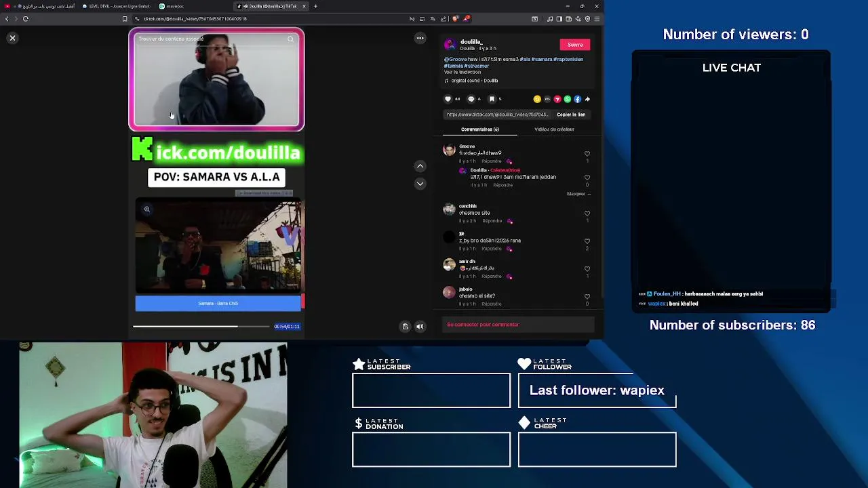The image size is (868, 488).
Task: Click the red send-to-friends icon
Action: coord(557,99)
